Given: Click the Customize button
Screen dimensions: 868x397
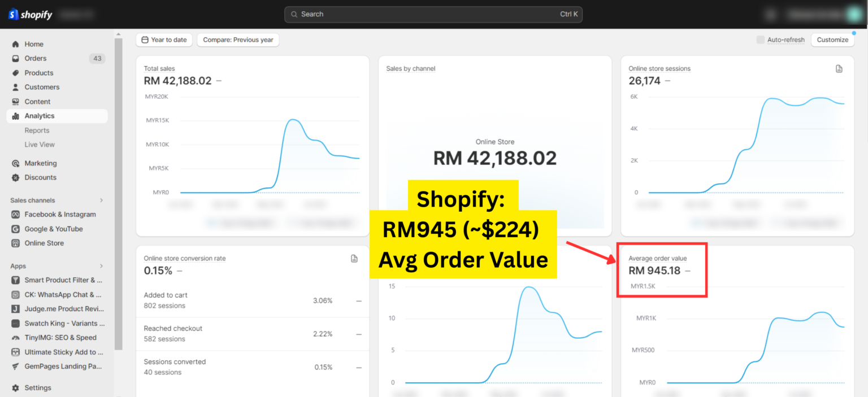Looking at the screenshot, I should click(832, 40).
